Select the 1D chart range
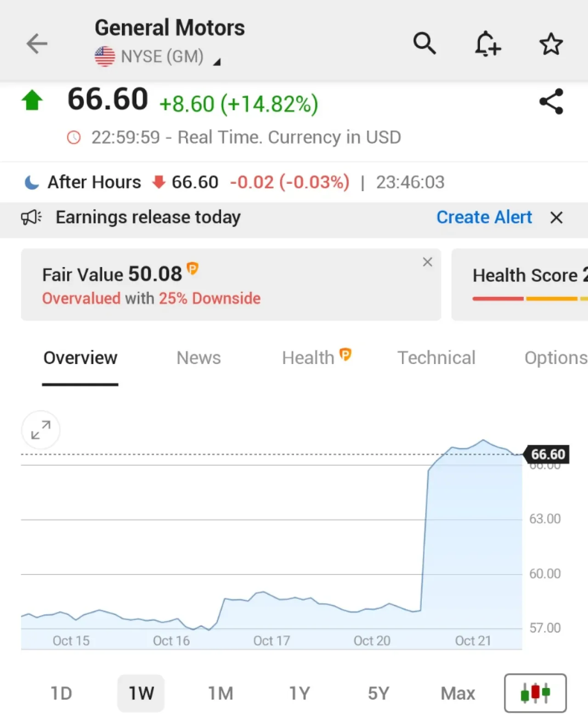Screen dimensions: 588x723 [x=61, y=693]
